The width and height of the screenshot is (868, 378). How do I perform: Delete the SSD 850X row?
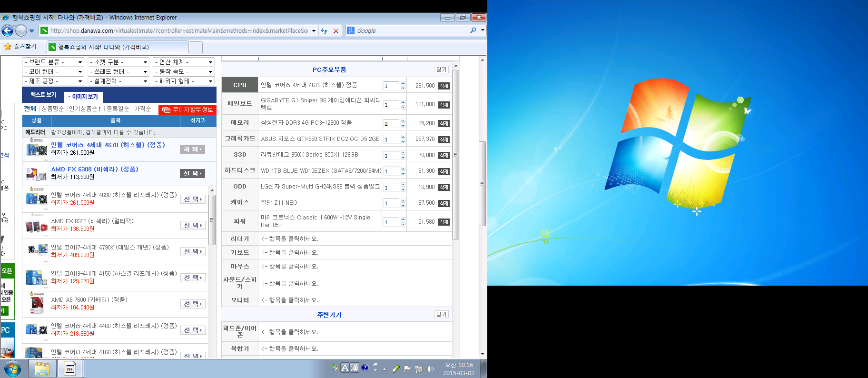point(444,155)
